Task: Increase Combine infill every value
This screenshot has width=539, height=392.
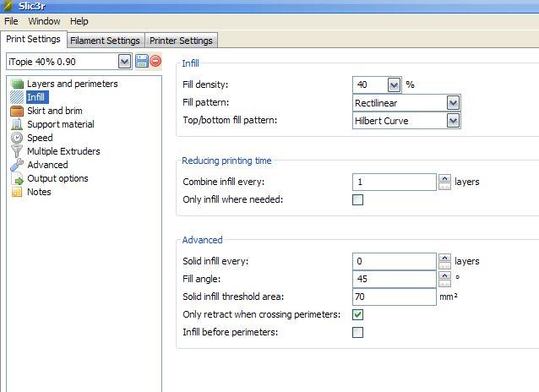Action: [x=445, y=178]
